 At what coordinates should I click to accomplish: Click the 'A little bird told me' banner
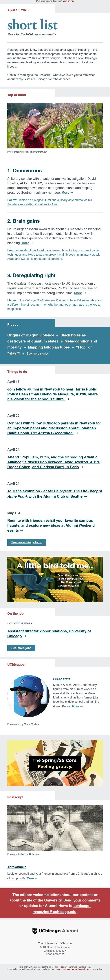(x=55, y=579)
